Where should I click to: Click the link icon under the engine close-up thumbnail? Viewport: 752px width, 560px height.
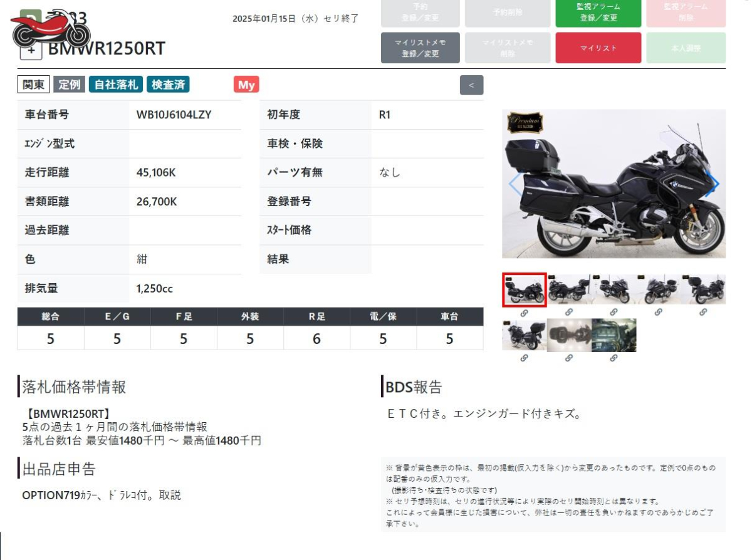click(614, 358)
